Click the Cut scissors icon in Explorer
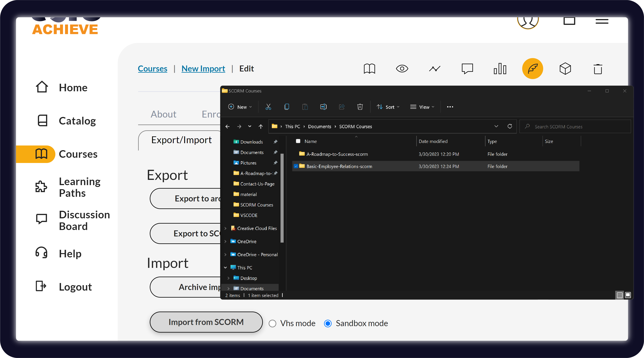The height and width of the screenshot is (358, 644). [x=268, y=107]
